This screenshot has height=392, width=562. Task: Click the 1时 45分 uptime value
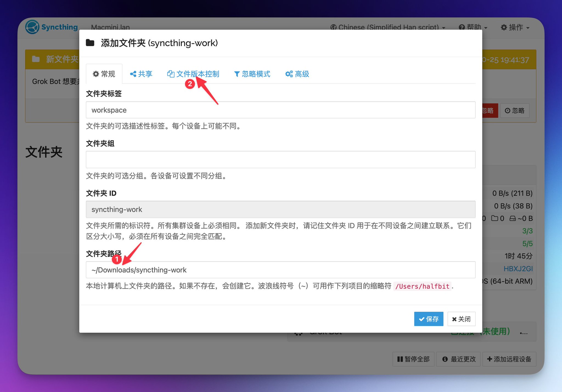[518, 256]
